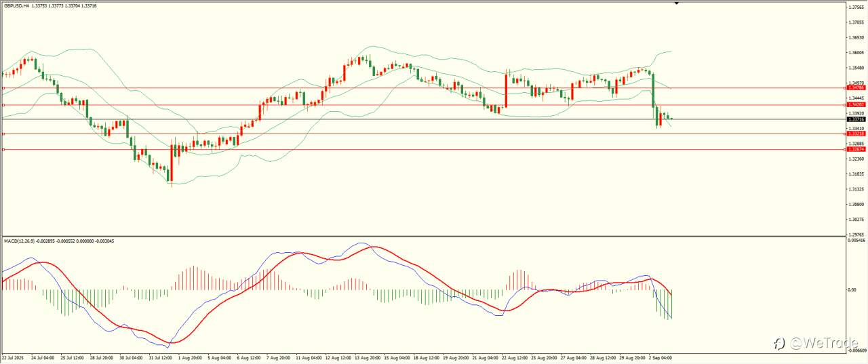The width and height of the screenshot is (868, 364).
Task: Click the 1.36005 price axis label
Action: tap(856, 53)
